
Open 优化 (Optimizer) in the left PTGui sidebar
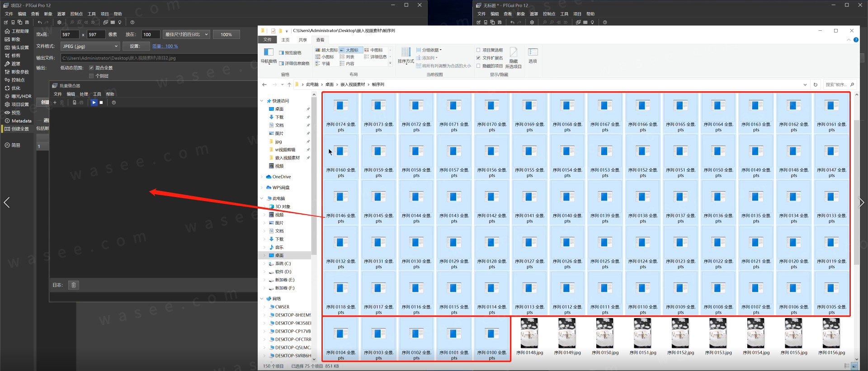point(13,88)
